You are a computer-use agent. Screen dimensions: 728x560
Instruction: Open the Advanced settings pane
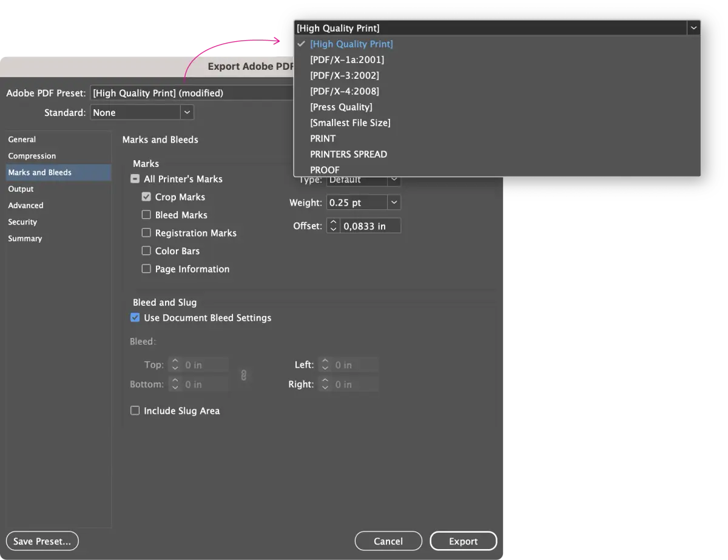point(58,206)
